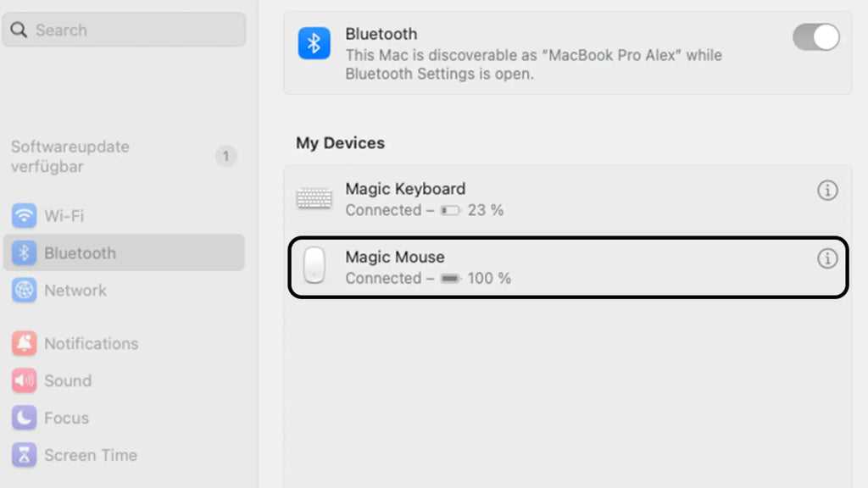This screenshot has height=488, width=868.
Task: Click the Network globe icon
Action: pos(24,291)
